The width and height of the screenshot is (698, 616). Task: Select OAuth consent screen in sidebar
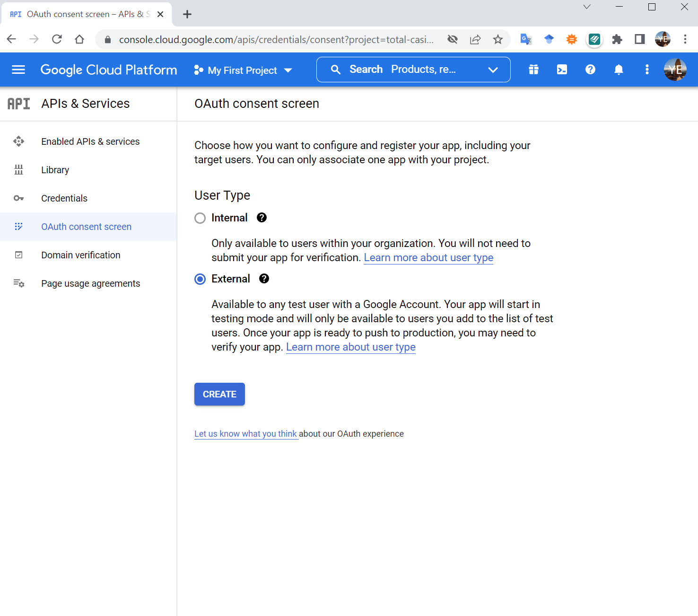point(88,227)
